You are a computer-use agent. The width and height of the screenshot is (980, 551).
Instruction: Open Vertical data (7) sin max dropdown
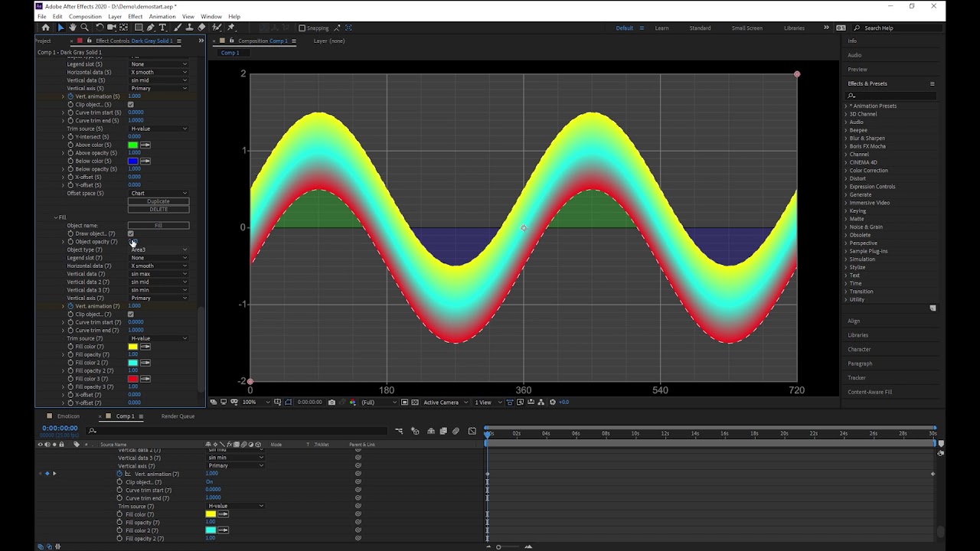tap(158, 274)
